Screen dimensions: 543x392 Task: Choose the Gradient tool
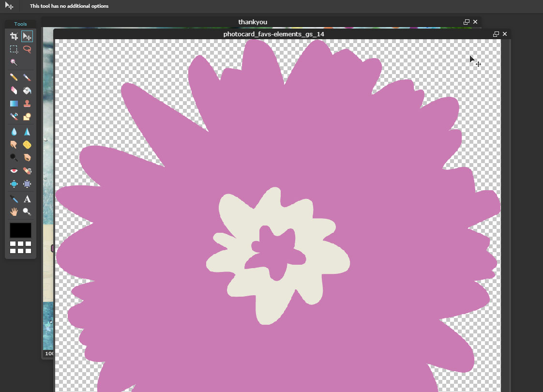tap(14, 104)
